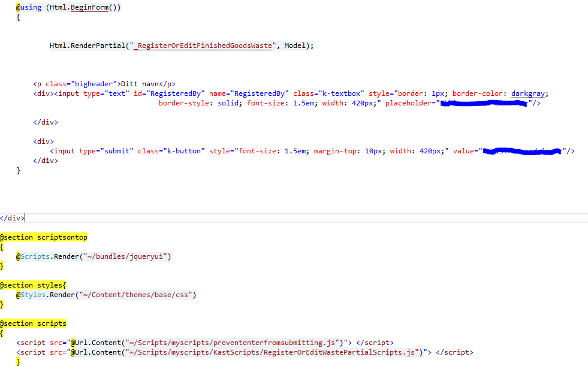The width and height of the screenshot is (588, 366).
Task: Click the @Scripts.Render call
Action: coord(94,256)
